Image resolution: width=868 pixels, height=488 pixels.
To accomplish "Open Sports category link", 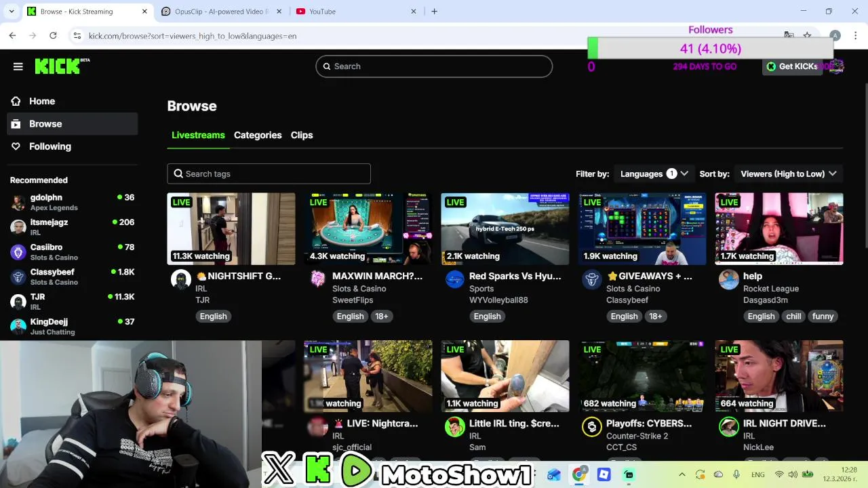I will coord(481,289).
